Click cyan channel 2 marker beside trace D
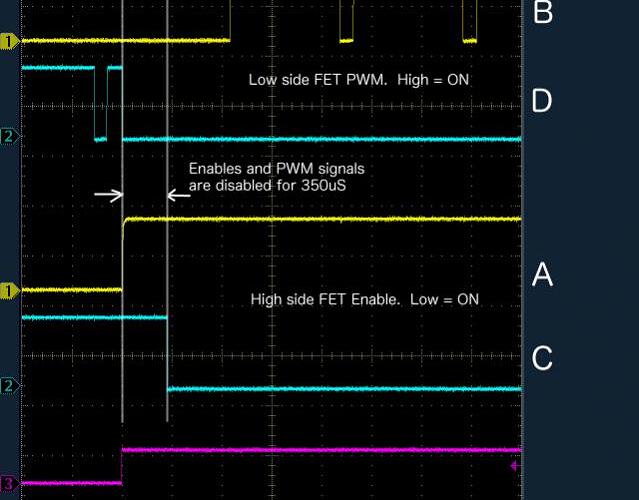 9,136
